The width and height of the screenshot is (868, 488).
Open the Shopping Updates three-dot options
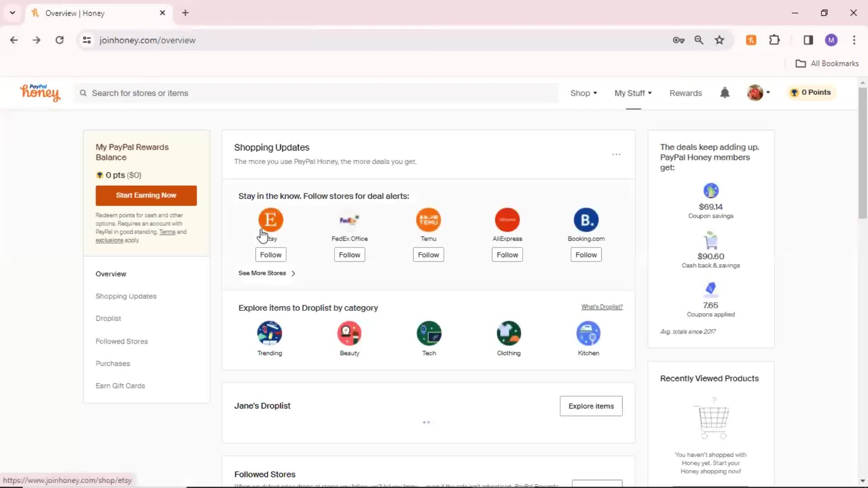[616, 155]
